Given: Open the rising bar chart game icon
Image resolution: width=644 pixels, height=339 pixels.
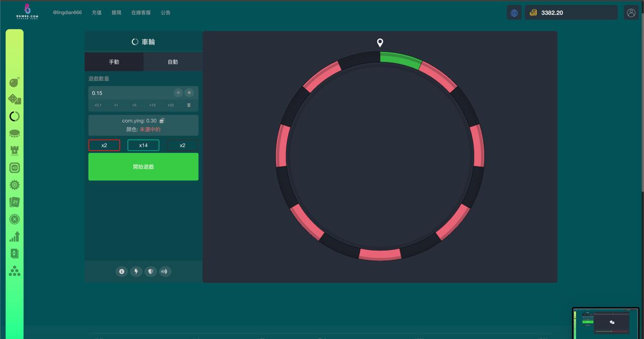Looking at the screenshot, I should tap(15, 236).
